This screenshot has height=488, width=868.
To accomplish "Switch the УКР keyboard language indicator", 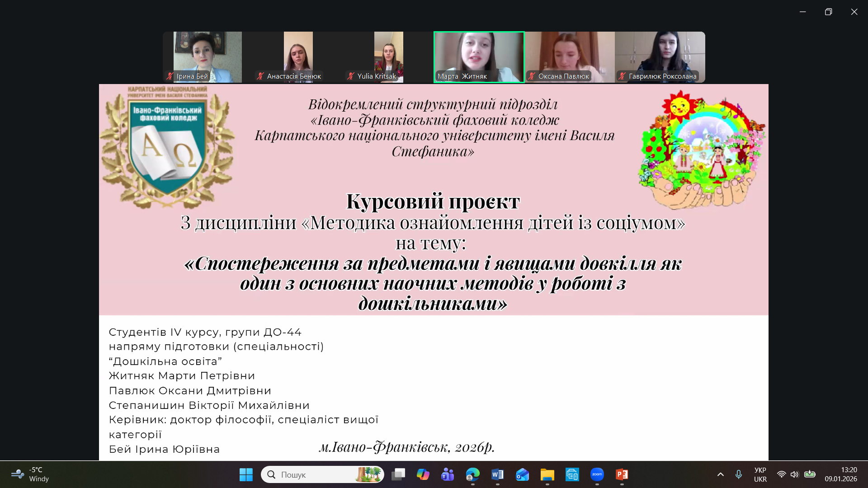I will (760, 474).
